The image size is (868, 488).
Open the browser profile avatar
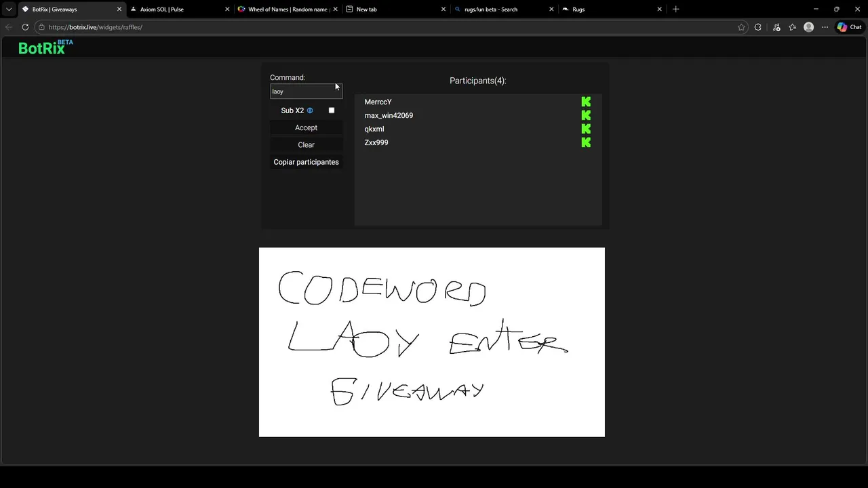tap(808, 27)
